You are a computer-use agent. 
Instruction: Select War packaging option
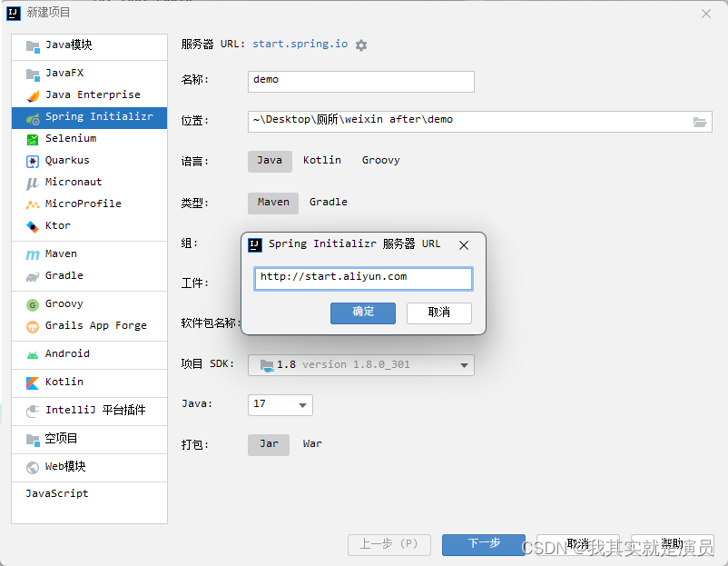click(312, 444)
